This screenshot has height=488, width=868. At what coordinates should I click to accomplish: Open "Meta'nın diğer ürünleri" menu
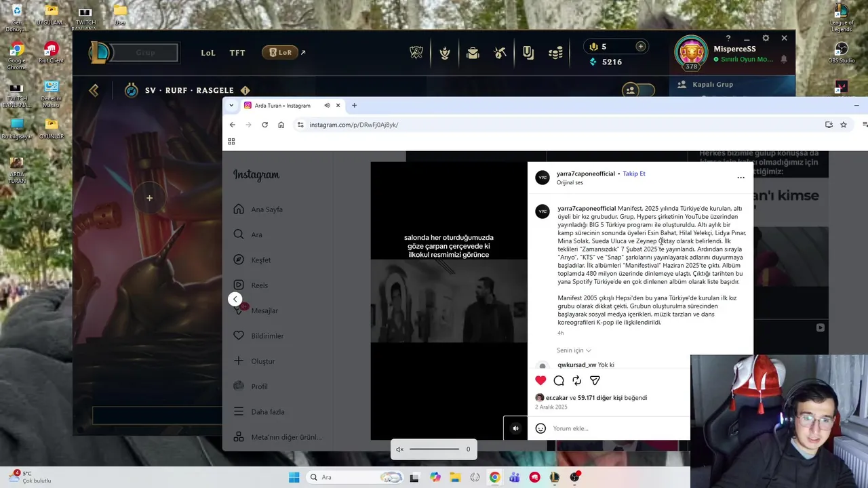click(277, 437)
